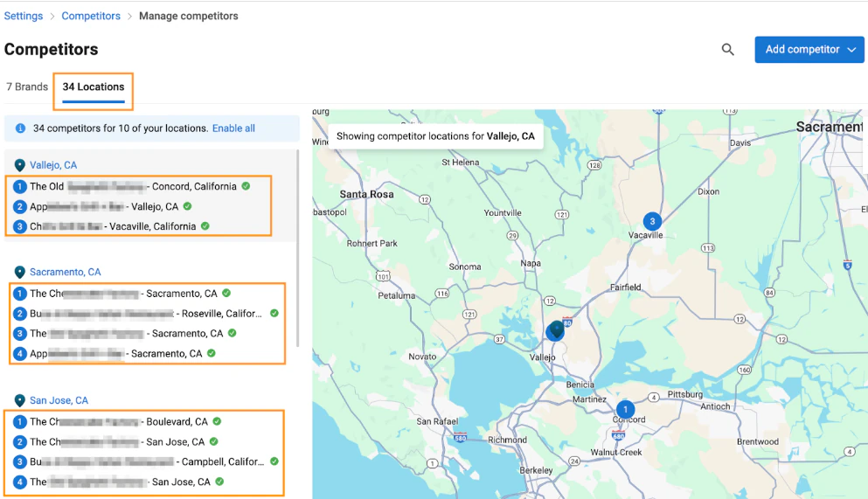Click the dark location pin at Vallejo on map
The width and height of the screenshot is (868, 499).
(555, 330)
